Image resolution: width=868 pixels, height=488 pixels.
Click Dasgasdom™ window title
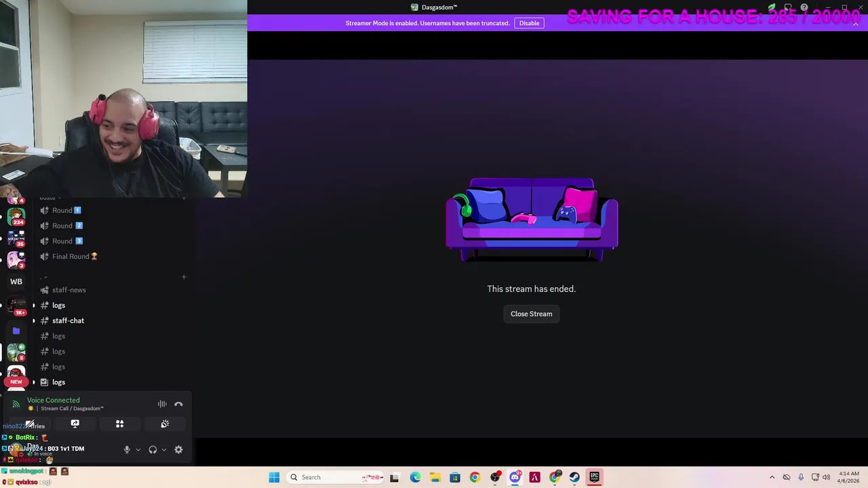coord(439,7)
